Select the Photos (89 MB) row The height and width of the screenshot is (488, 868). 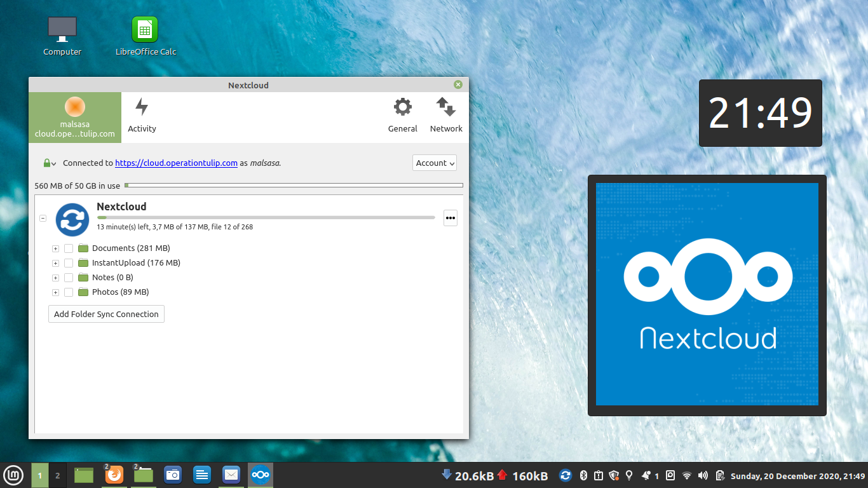click(x=120, y=292)
